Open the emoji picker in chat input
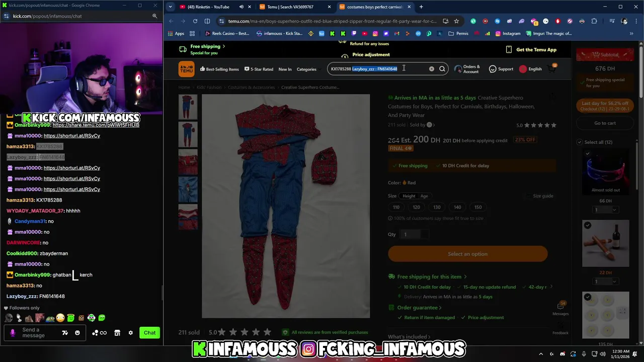This screenshot has height=362, width=644. (x=77, y=333)
